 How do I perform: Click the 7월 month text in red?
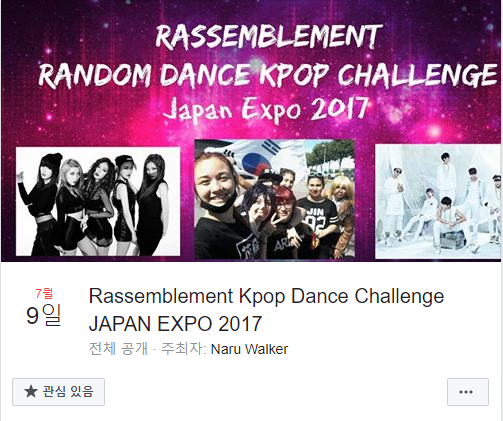pos(44,293)
